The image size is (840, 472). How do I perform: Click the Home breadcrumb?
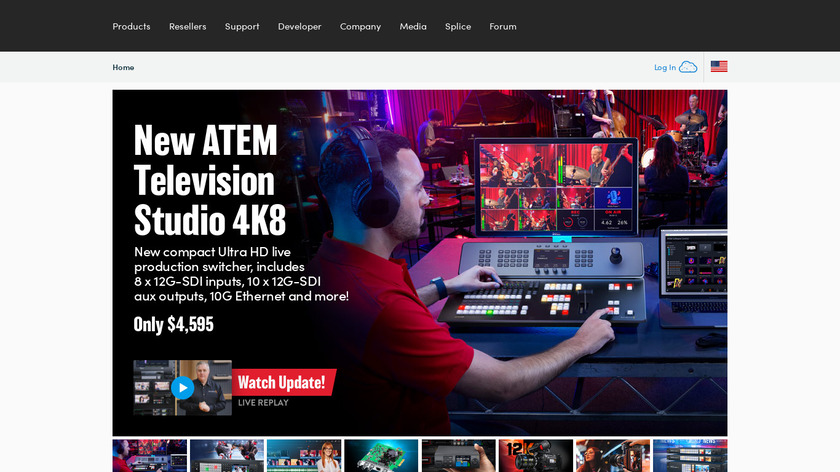(123, 67)
